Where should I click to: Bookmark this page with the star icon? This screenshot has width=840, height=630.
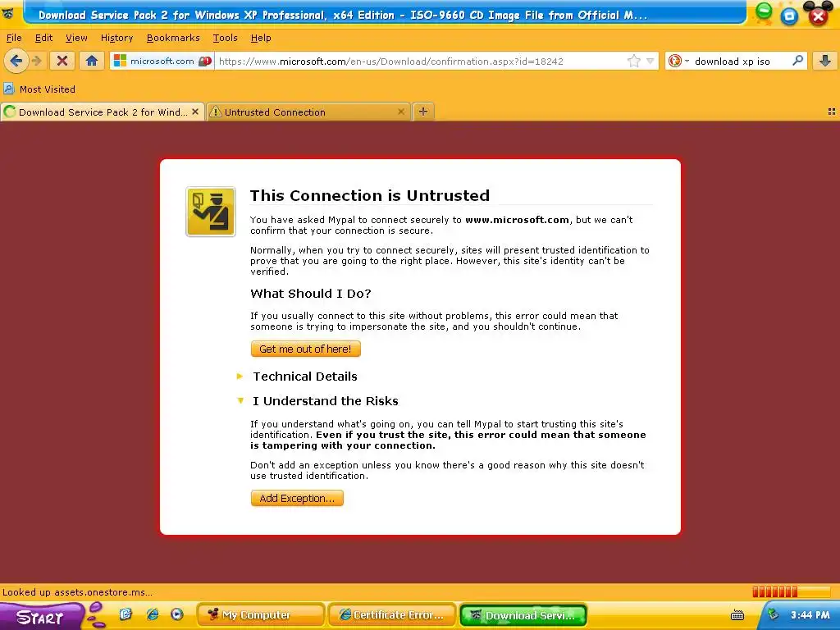[634, 61]
